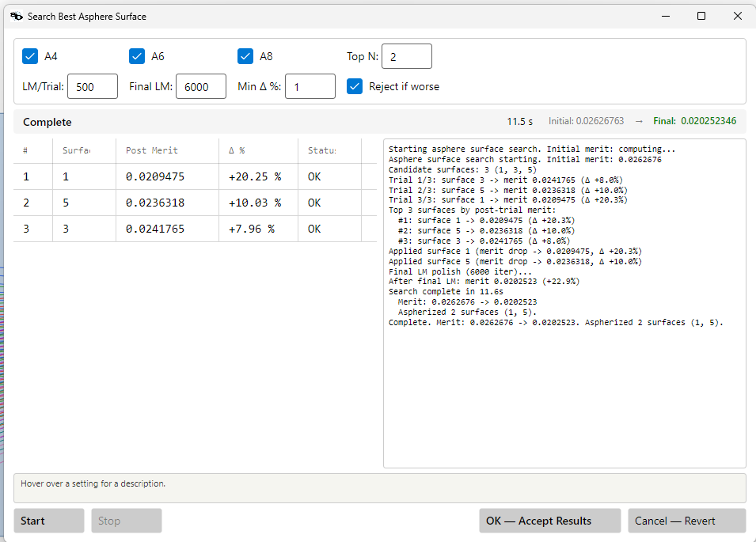
Task: Select the cell with merit 0.0209475
Action: (x=167, y=176)
